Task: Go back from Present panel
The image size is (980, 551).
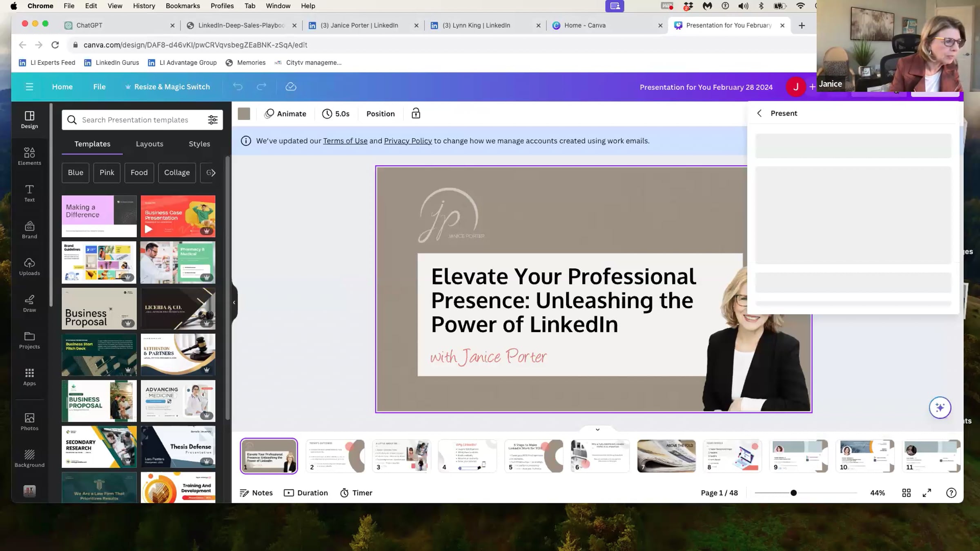Action: pos(759,113)
